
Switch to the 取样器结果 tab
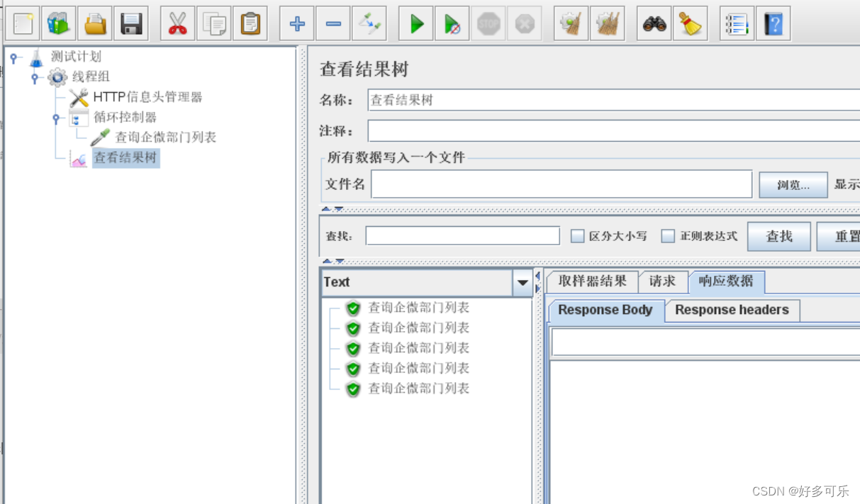592,281
